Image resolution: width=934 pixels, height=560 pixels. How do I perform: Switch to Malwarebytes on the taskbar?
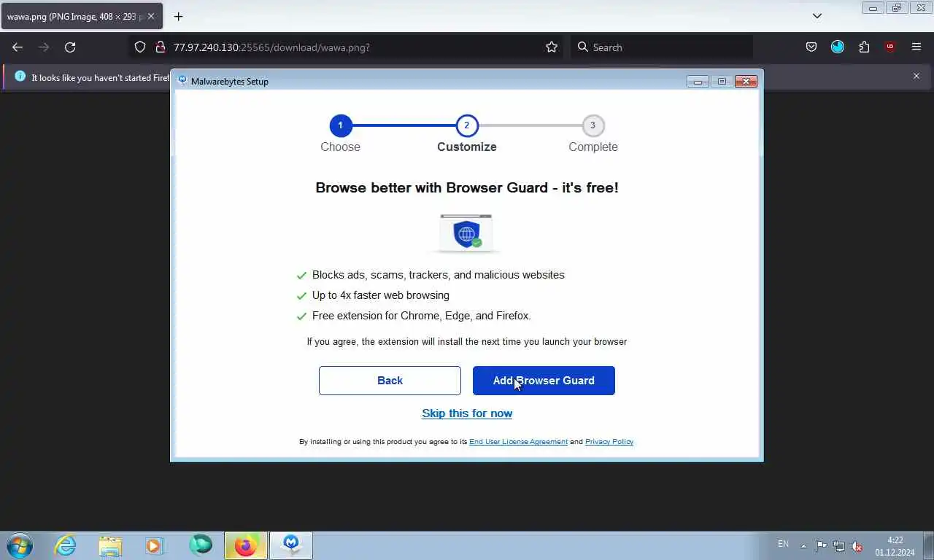pos(291,545)
